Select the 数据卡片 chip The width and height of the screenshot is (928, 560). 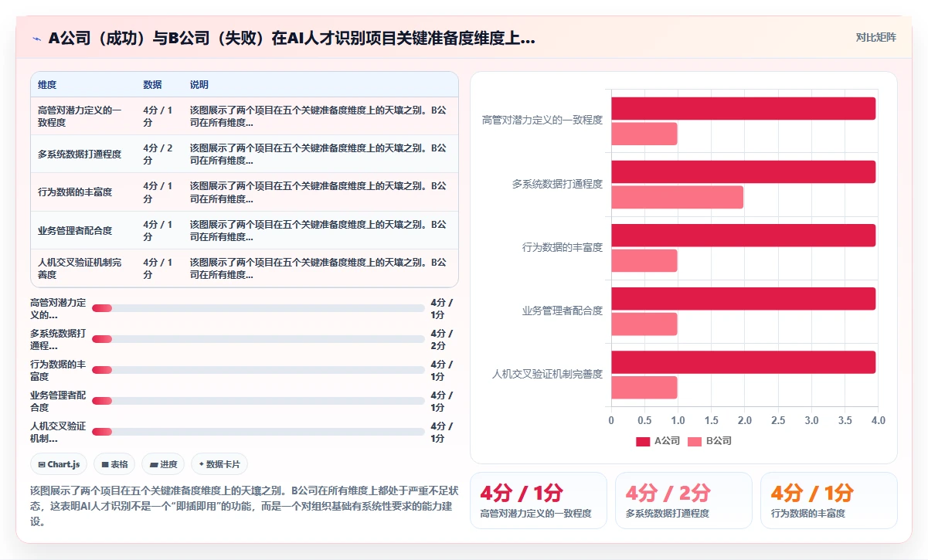pos(219,464)
